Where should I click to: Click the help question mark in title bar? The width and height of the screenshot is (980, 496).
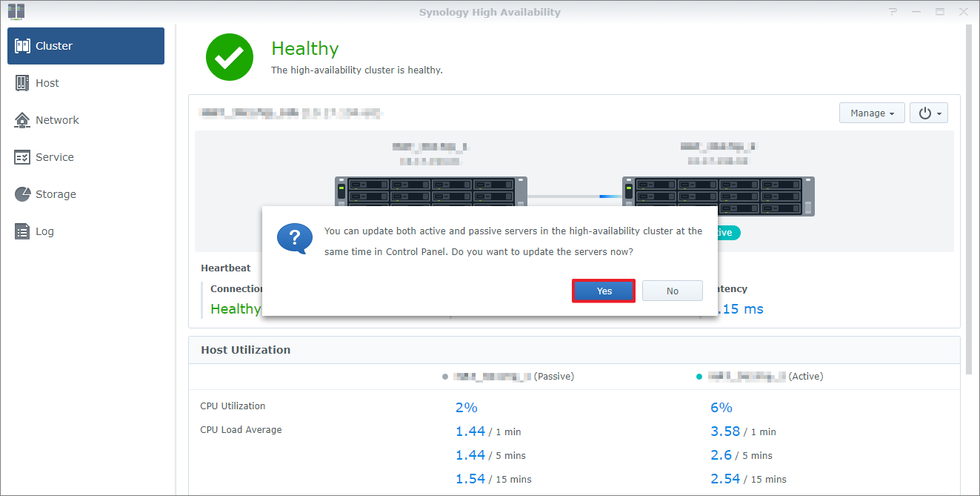[x=893, y=12]
